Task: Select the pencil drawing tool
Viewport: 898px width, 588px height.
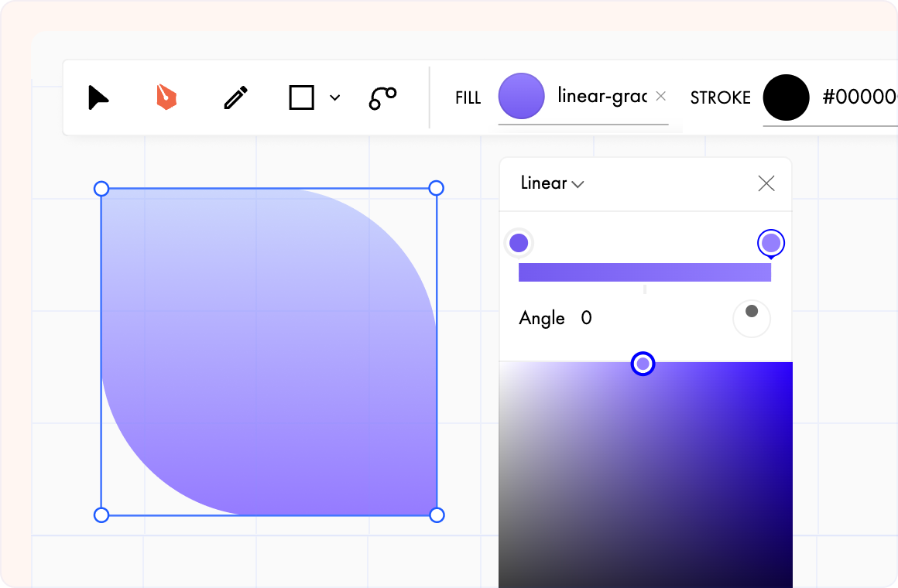Action: coord(235,96)
